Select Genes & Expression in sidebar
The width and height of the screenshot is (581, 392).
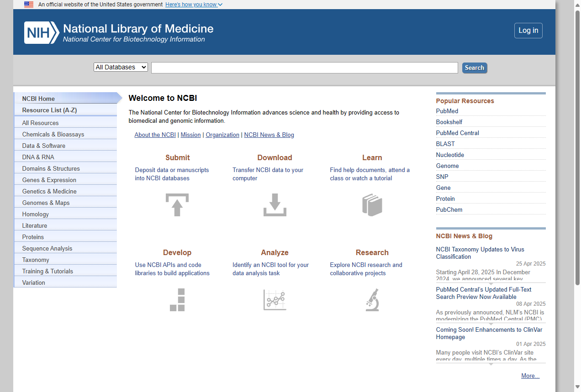pyautogui.click(x=49, y=180)
